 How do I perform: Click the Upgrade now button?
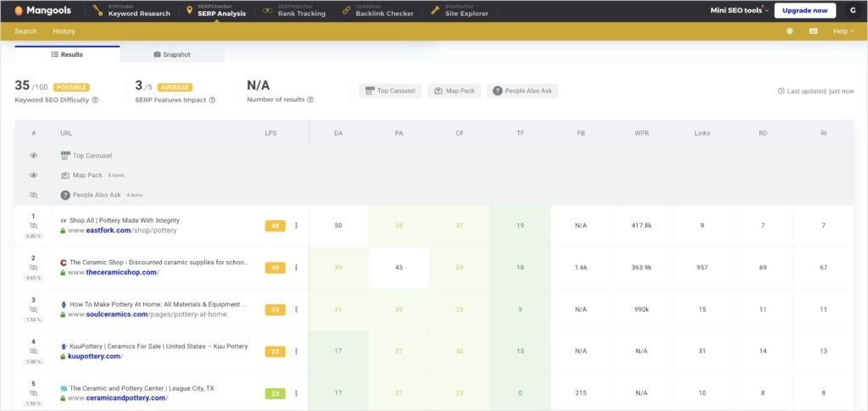(x=804, y=11)
